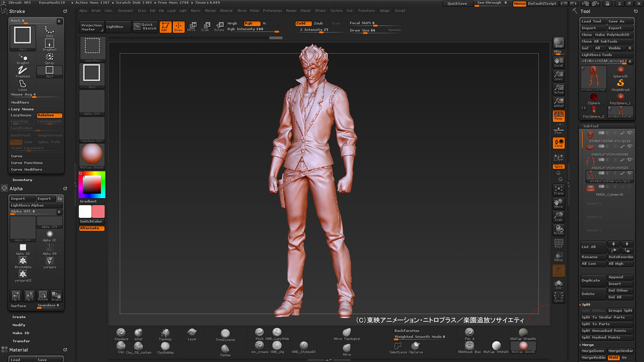Screen dimensions: 644x362
Task: Click the Duplicate subtool button
Action: (x=593, y=280)
